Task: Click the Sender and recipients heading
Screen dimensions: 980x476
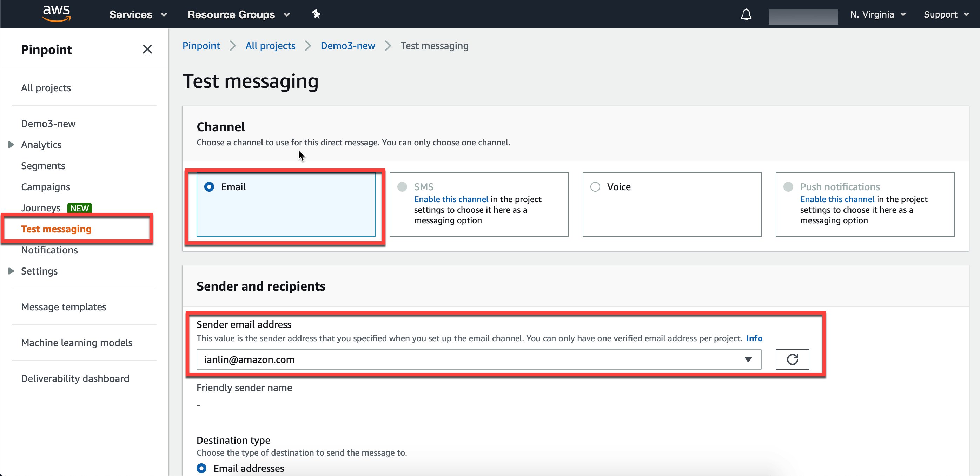Action: click(260, 286)
